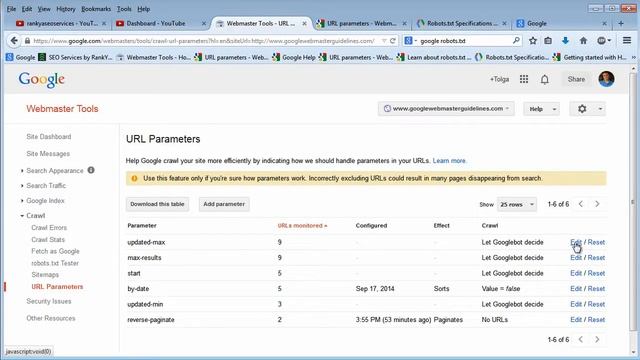Screen dimensions: 640x360
Task: Switch to Robots.txt Specifications tab
Action: point(461,24)
